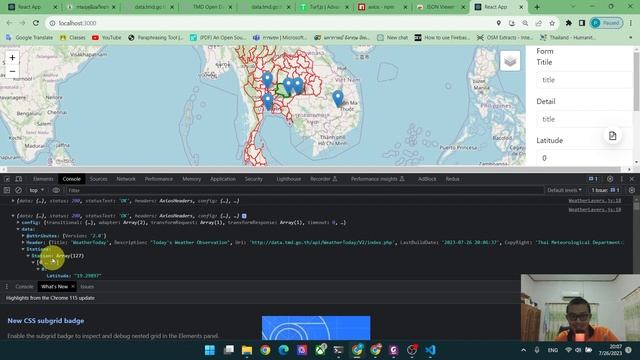The width and height of the screenshot is (640, 360).
Task: Open the New chat bookmark
Action: pos(393,38)
